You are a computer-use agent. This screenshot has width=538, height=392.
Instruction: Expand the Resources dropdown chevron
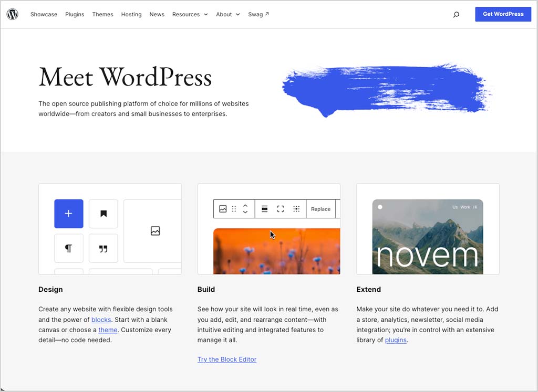click(205, 14)
